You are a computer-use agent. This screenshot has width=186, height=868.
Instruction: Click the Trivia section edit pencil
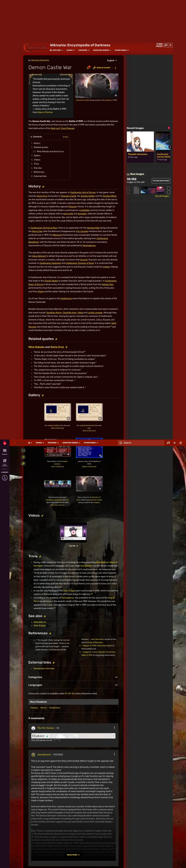coord(40,557)
